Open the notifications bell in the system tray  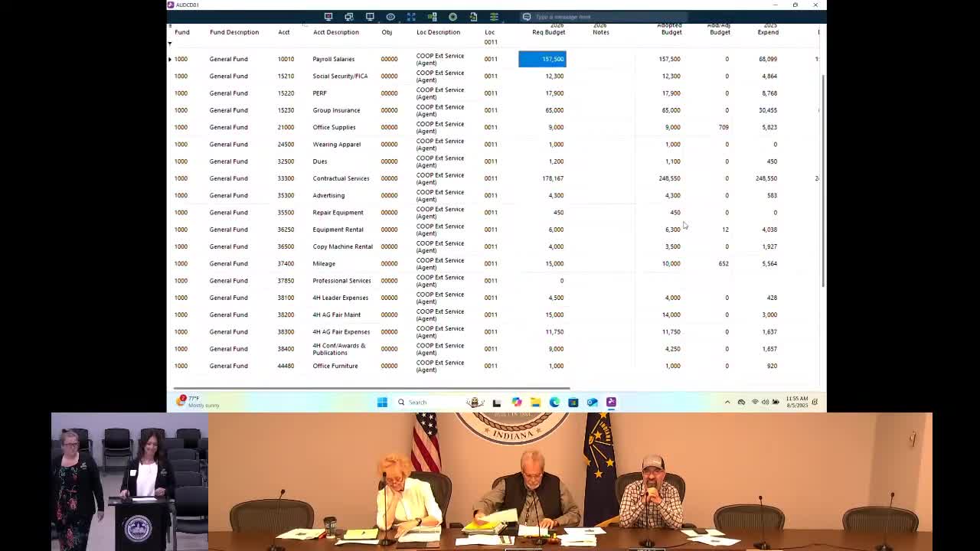815,402
